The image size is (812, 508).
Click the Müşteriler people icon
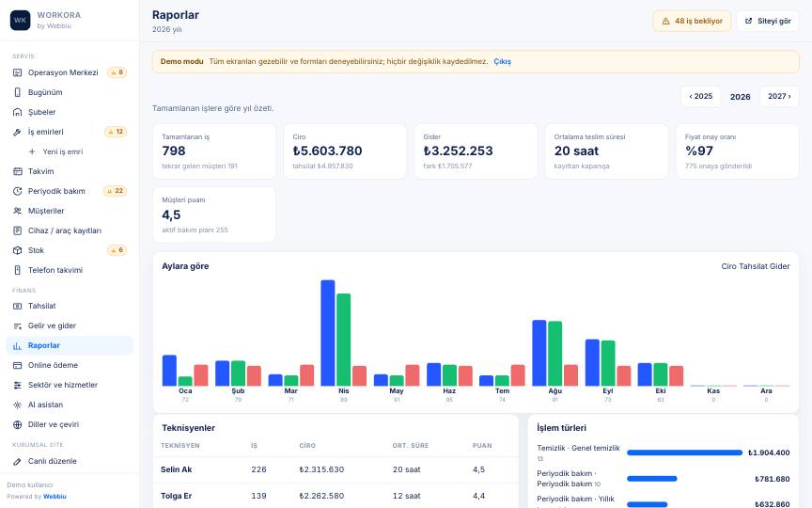(17, 211)
